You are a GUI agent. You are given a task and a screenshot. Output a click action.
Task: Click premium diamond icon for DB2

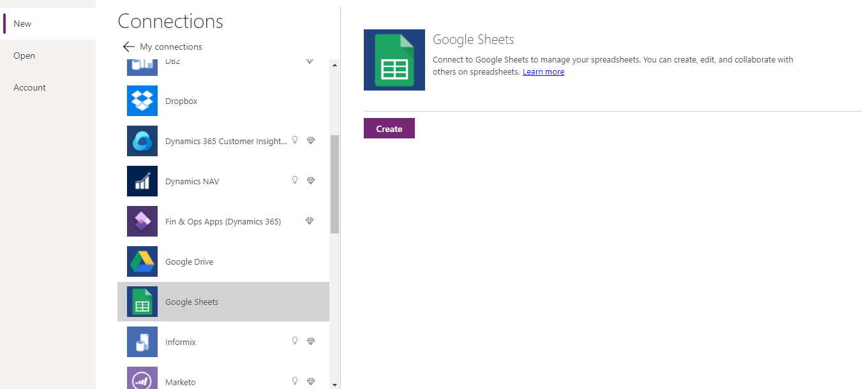[x=310, y=61]
